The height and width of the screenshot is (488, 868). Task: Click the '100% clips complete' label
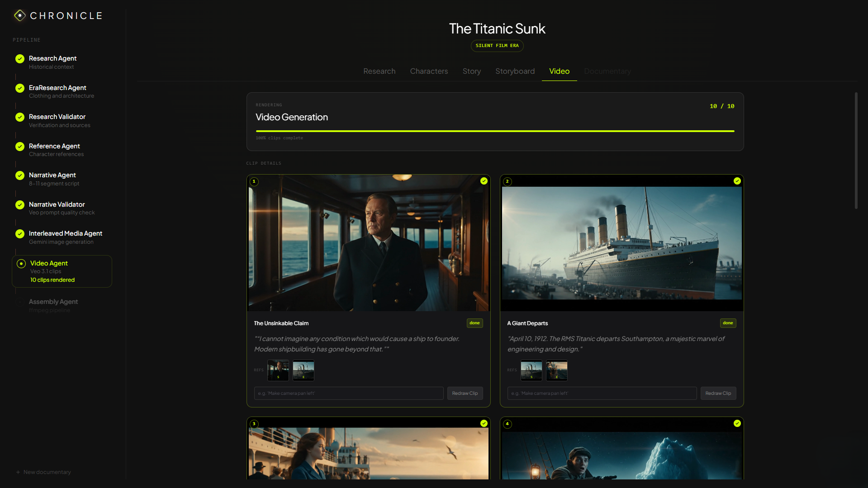click(279, 138)
